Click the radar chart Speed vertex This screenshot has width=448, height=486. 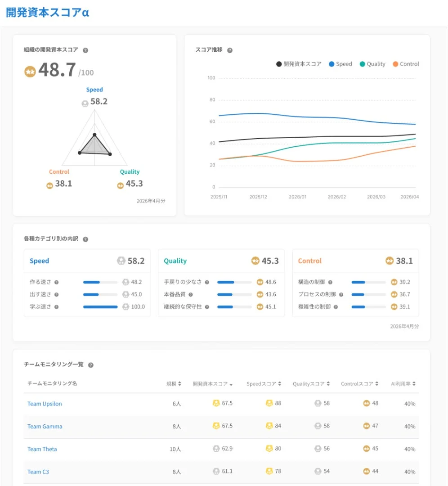pyautogui.click(x=94, y=135)
